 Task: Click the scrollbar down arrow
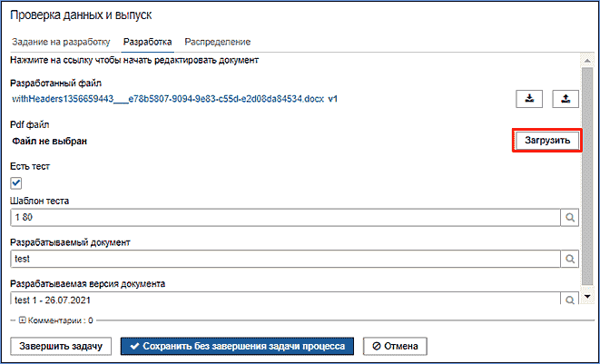tap(586, 297)
